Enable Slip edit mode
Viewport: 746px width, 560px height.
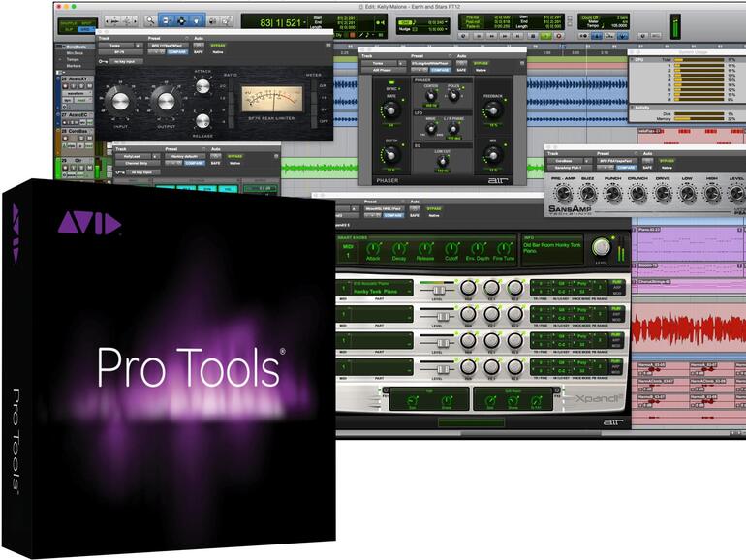68,29
